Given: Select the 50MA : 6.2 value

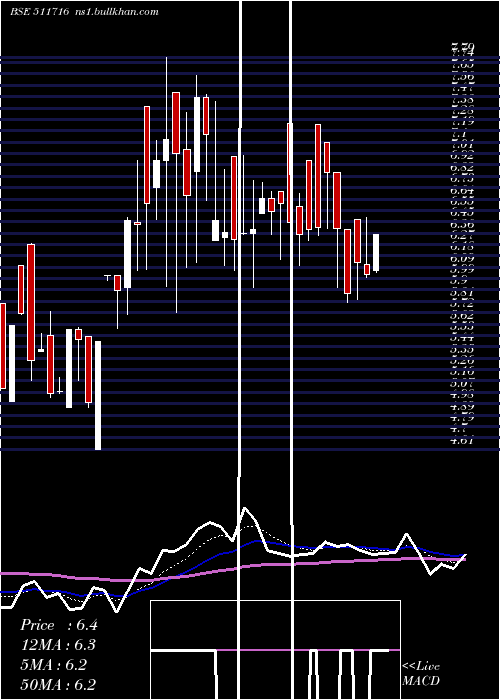Looking at the screenshot, I should point(58,685).
